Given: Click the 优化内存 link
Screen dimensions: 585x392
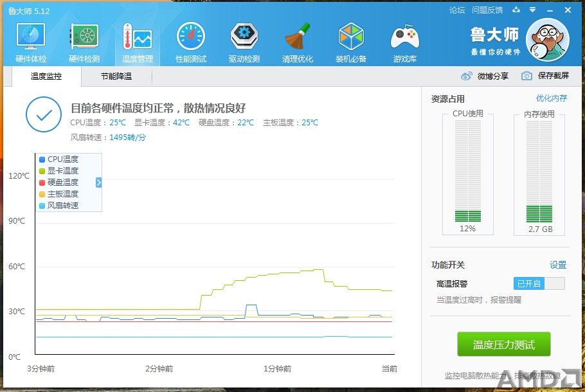Looking at the screenshot, I should point(552,98).
